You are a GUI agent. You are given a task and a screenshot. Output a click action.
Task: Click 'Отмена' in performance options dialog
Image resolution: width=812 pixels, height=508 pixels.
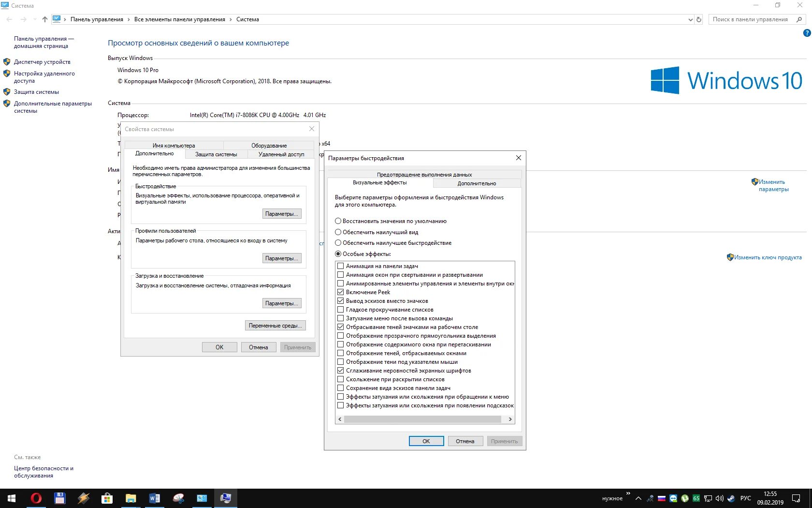pyautogui.click(x=465, y=441)
